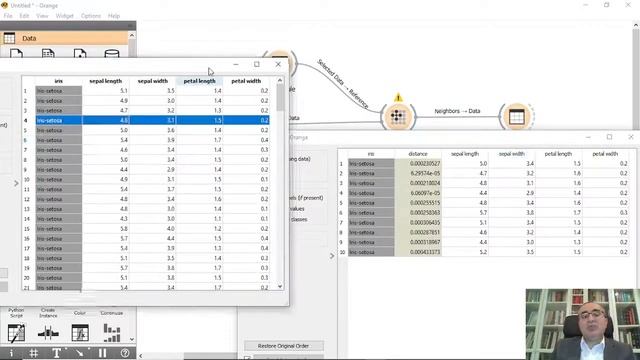Select row 1 in the front Data Table
Screen dimensions: 640x360
[x=25, y=91]
